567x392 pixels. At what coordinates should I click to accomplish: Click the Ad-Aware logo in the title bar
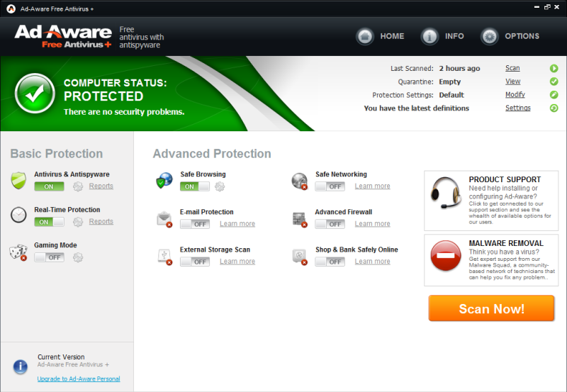pos(11,9)
